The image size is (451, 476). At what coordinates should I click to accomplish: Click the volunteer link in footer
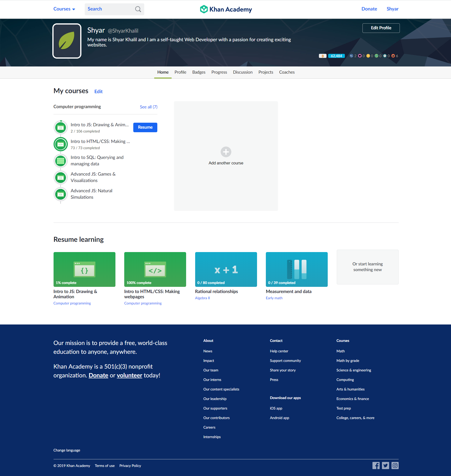coord(129,375)
